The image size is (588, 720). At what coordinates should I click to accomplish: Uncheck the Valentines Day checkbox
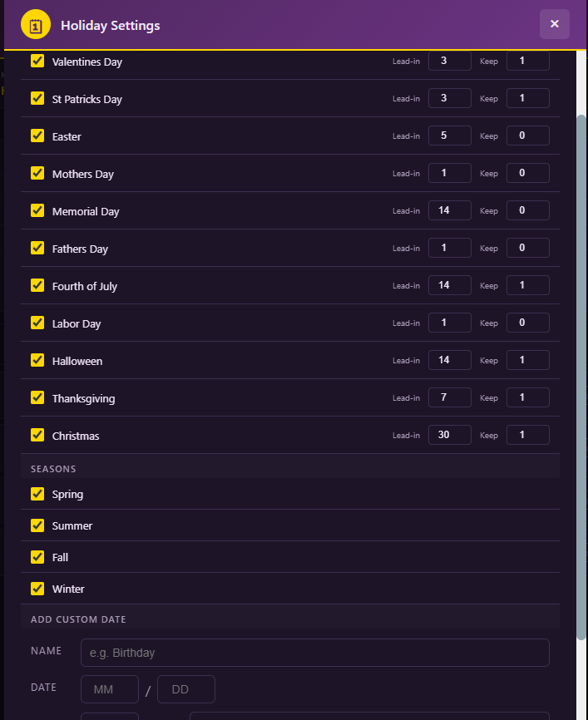point(37,61)
